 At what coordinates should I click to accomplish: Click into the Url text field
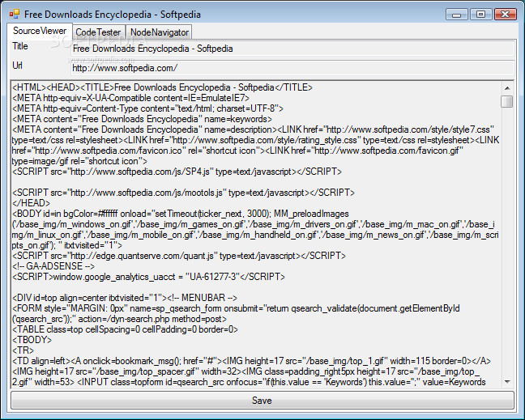[292, 68]
